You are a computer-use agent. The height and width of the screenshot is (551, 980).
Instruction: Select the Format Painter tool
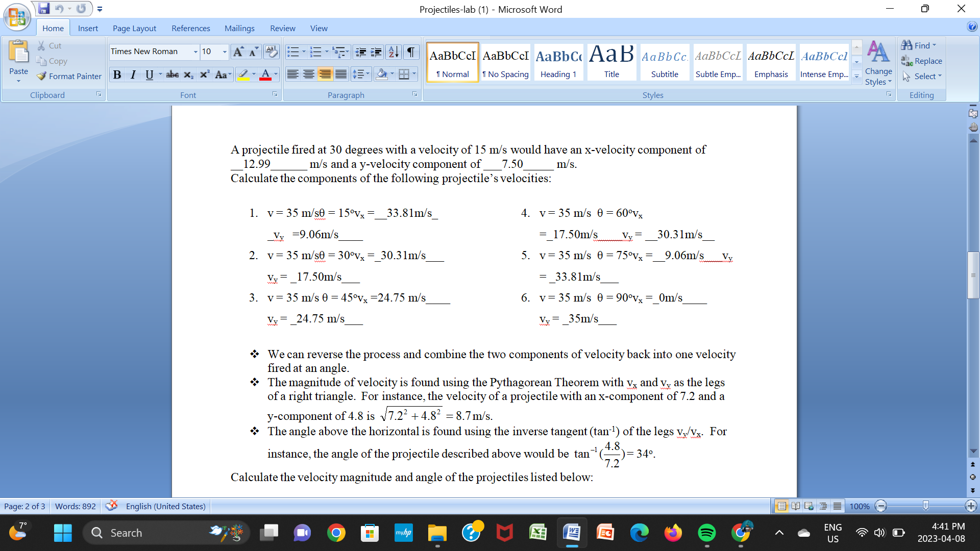click(69, 76)
